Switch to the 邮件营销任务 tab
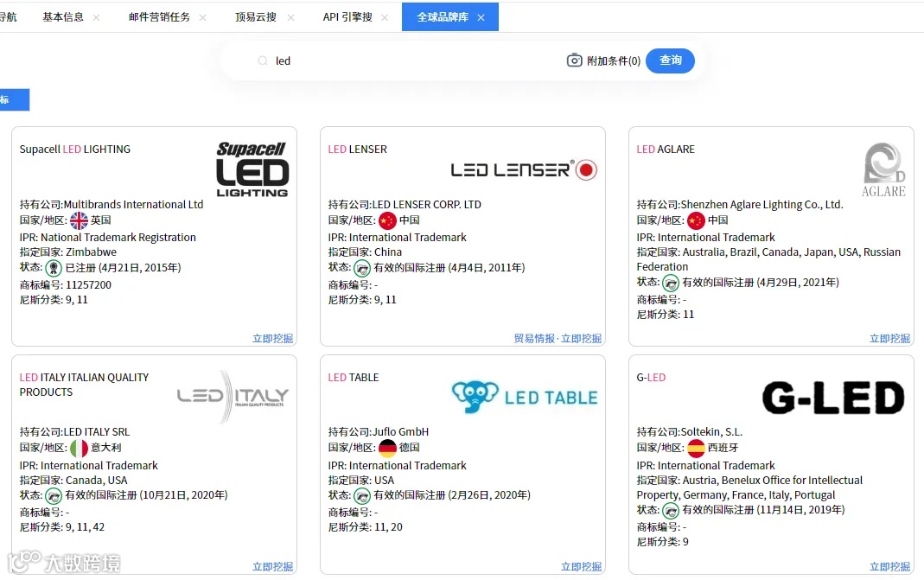The image size is (924, 580). click(159, 17)
